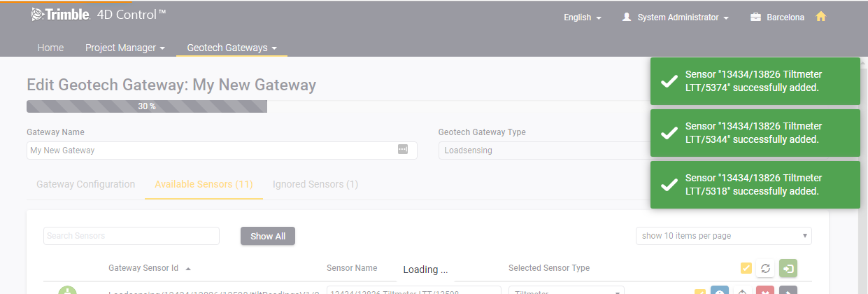This screenshot has width=868, height=294.
Task: Click the Barcelona briefcase icon
Action: 755,17
